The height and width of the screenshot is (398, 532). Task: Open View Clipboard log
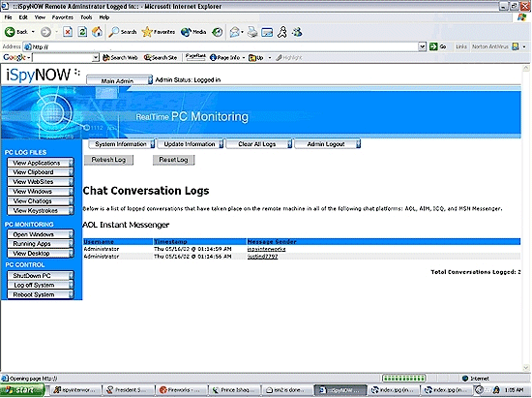40,172
